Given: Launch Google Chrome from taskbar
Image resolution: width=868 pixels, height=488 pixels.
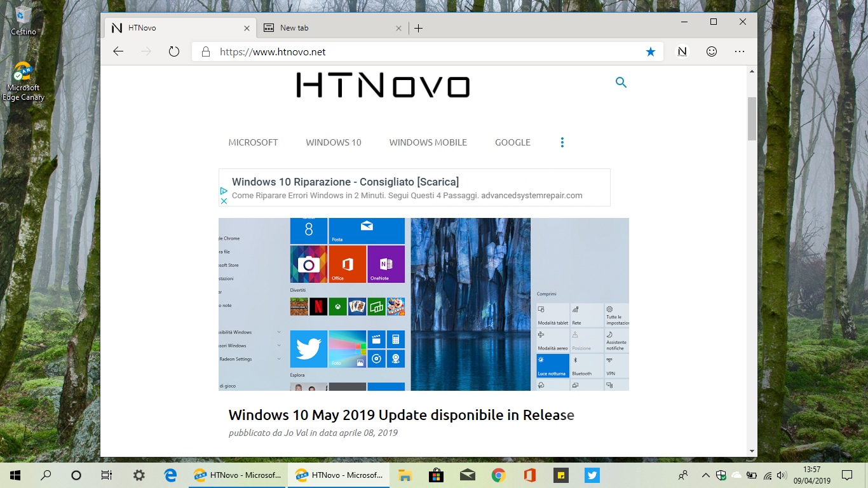Looking at the screenshot, I should coord(498,475).
